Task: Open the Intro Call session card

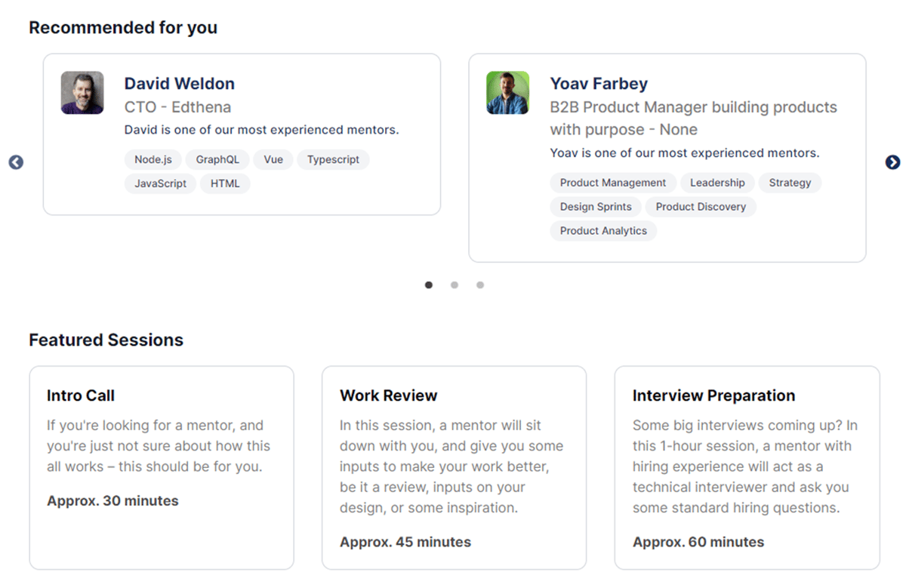Action: [162, 468]
